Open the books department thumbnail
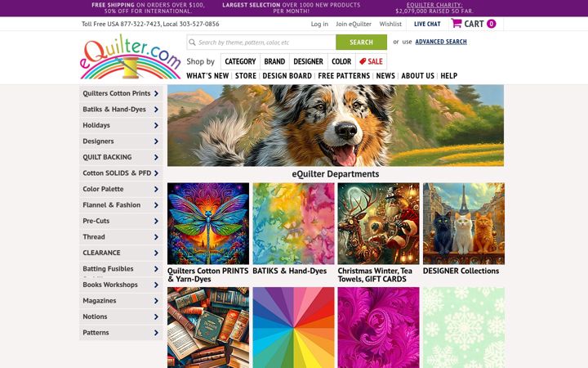588x368 pixels. (x=208, y=327)
